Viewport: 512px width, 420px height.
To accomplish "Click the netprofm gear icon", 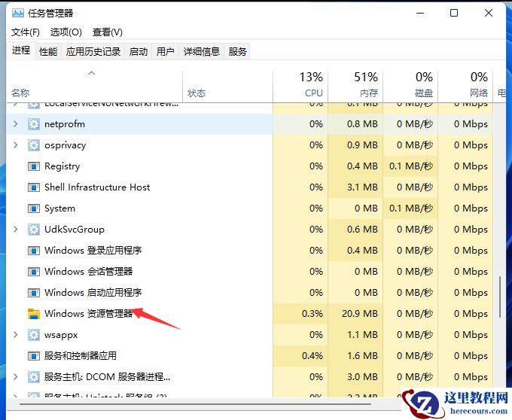I will [34, 124].
